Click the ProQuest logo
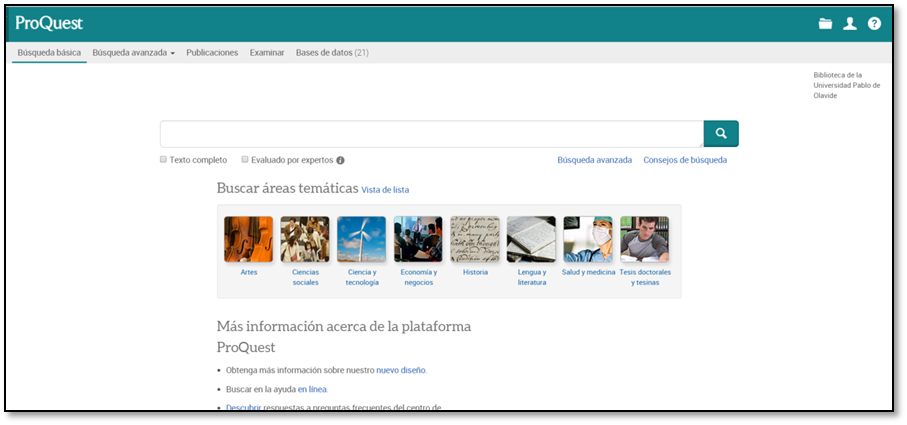This screenshot has width=907, height=425. (x=49, y=23)
